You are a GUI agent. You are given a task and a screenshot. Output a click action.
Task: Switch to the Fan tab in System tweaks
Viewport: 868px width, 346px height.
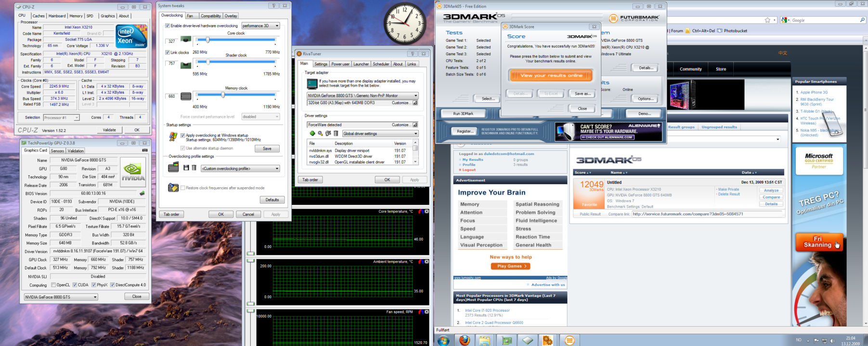pyautogui.click(x=190, y=16)
